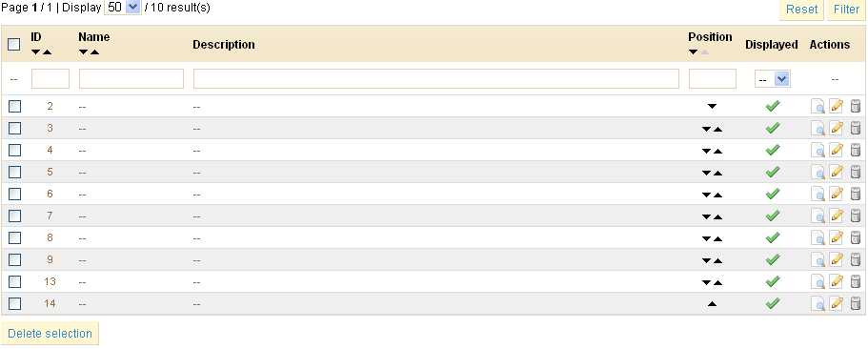Move row ID 3 down in position

[706, 129]
